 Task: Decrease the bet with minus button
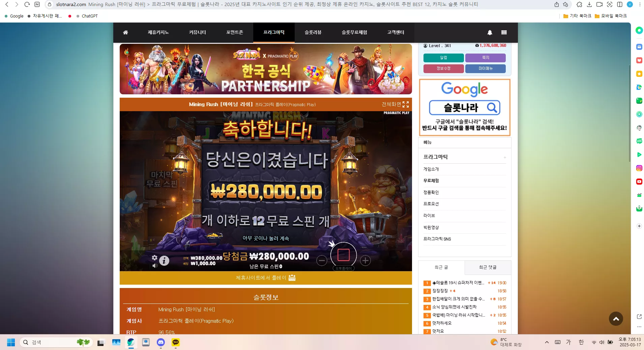tap(322, 260)
